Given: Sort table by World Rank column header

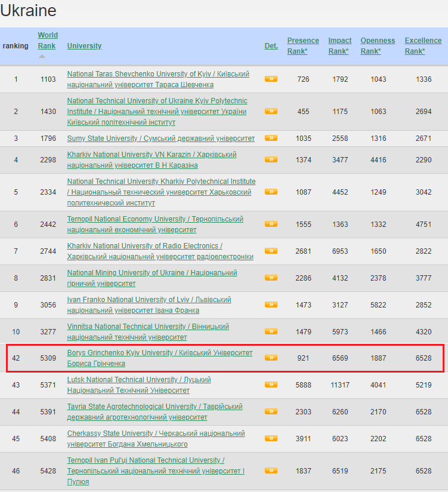Looking at the screenshot, I should click(x=48, y=41).
